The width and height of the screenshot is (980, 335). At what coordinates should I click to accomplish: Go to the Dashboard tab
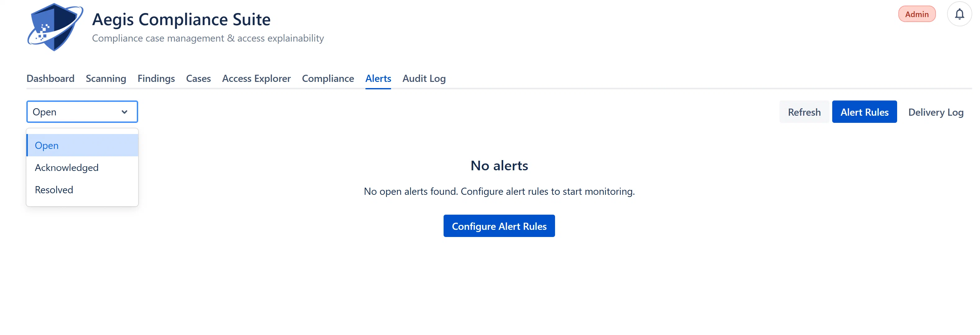(50, 78)
